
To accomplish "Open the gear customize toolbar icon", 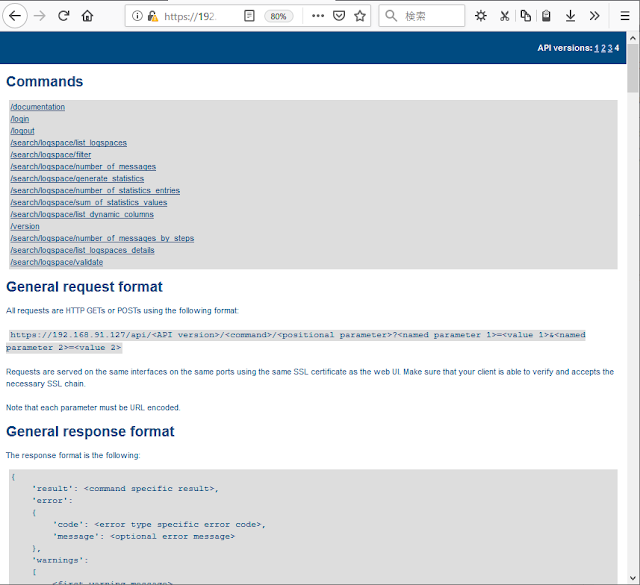I will pos(481,16).
